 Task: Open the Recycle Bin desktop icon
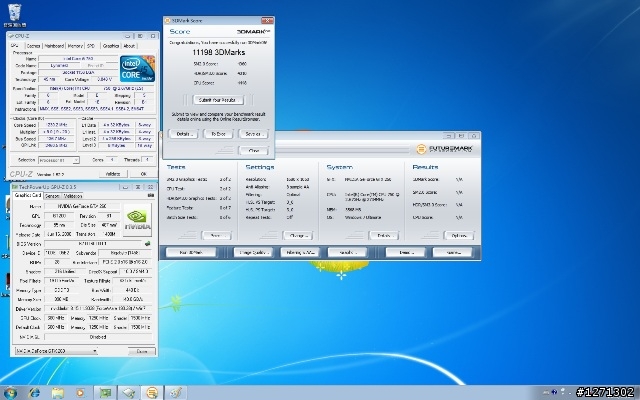tap(15, 14)
